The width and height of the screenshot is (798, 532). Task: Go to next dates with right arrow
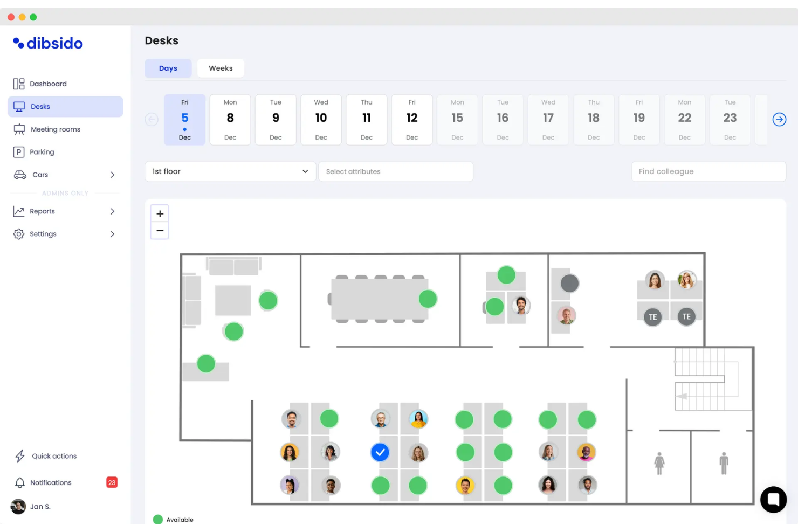[x=779, y=120]
